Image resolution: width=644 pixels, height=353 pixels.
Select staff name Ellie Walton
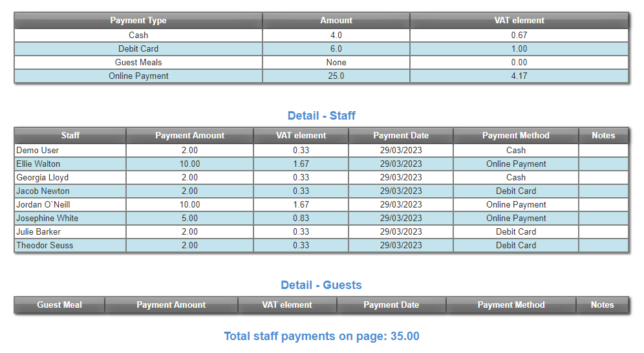coord(38,164)
